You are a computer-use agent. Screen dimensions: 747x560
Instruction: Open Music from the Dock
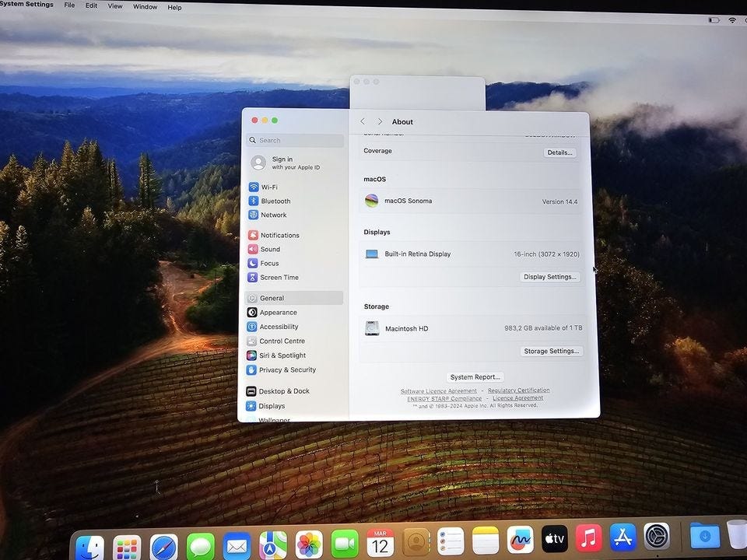point(589,537)
